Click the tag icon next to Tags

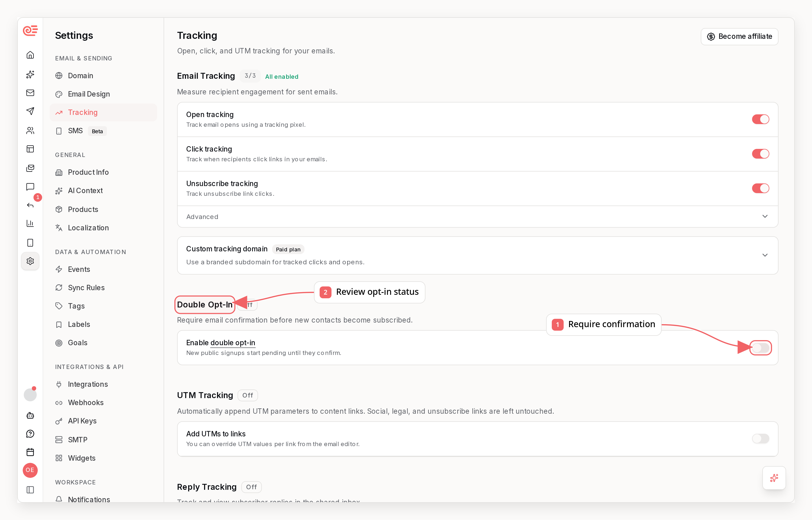(x=59, y=306)
